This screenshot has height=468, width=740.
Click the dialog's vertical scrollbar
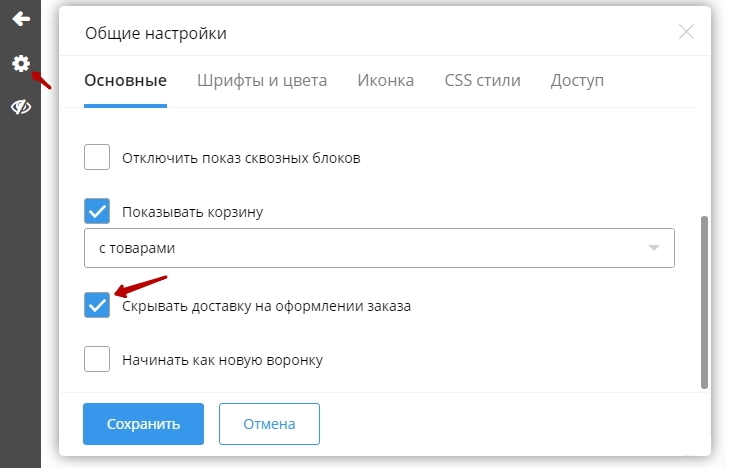pos(704,300)
